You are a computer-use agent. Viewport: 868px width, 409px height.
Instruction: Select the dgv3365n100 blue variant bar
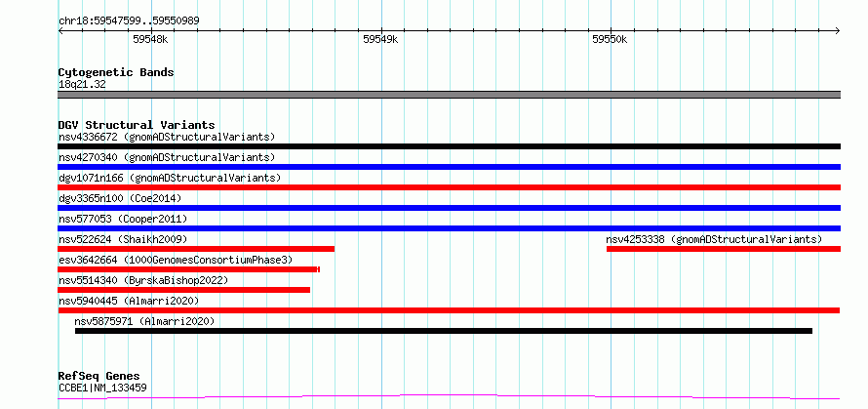click(x=449, y=208)
